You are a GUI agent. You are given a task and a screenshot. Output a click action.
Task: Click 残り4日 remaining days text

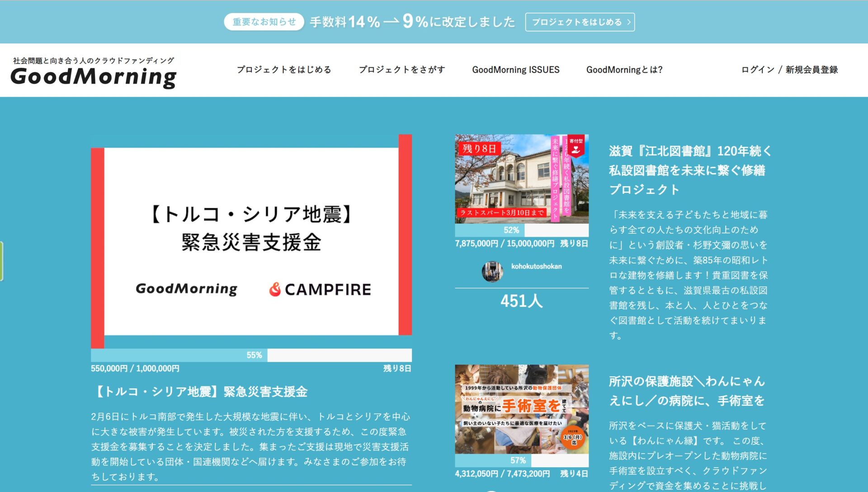pyautogui.click(x=574, y=474)
